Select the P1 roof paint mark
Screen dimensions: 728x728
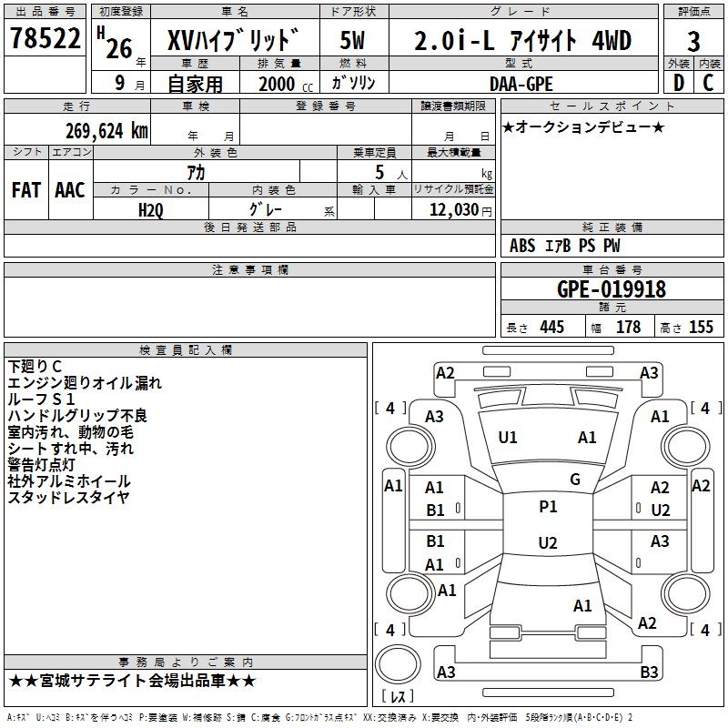(x=548, y=507)
